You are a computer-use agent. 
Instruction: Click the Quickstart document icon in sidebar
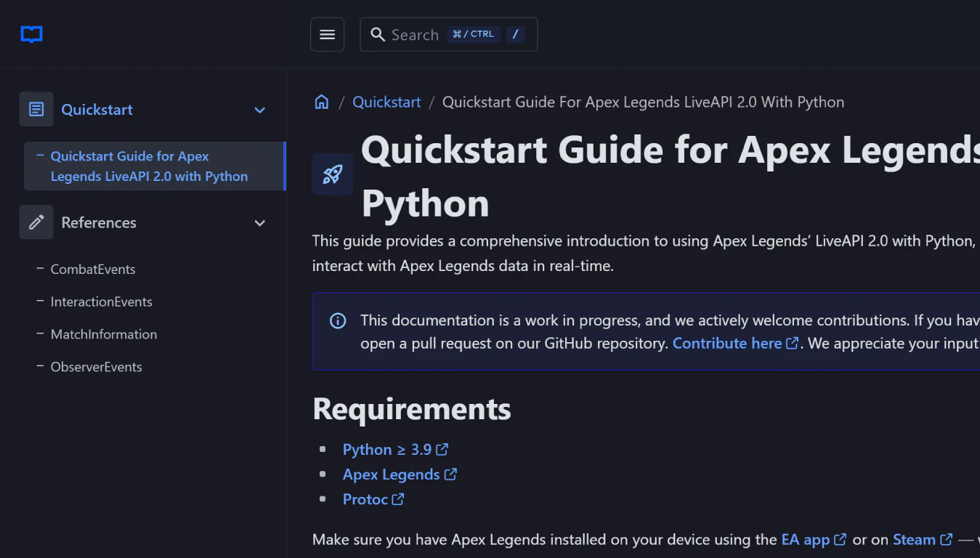36,110
